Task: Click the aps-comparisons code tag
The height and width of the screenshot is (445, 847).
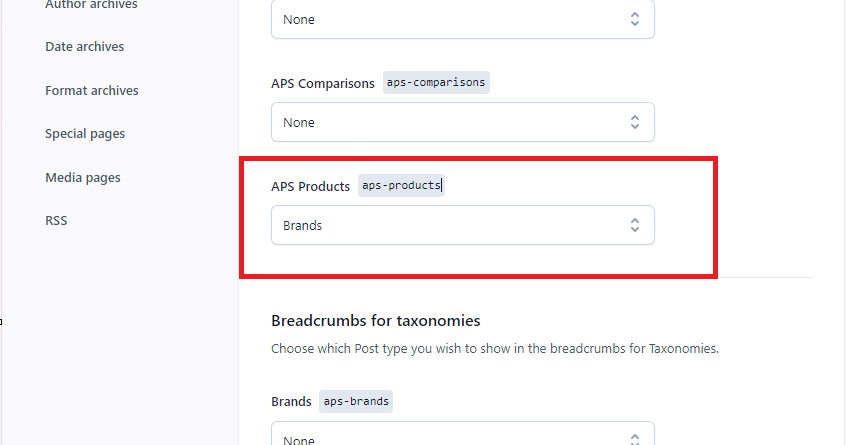Action: 436,83
